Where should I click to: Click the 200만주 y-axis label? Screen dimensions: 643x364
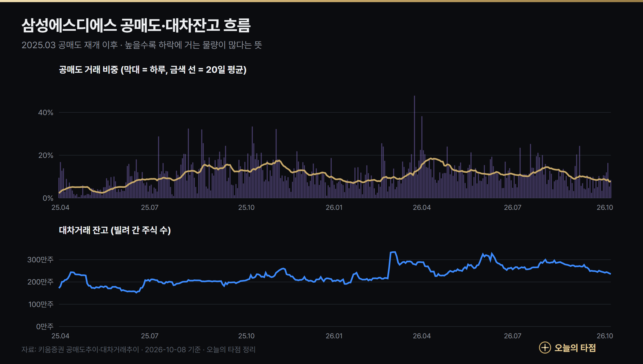tap(40, 282)
